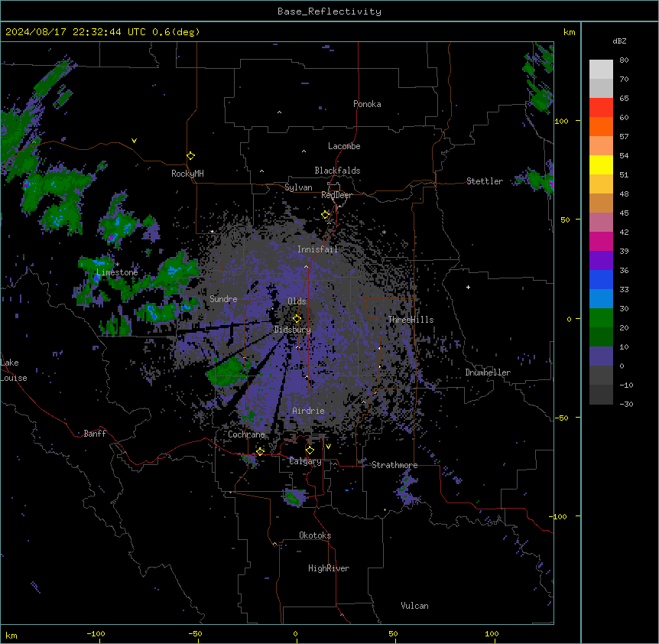Click the Drumheller label
This screenshot has width=659, height=644.
[488, 372]
